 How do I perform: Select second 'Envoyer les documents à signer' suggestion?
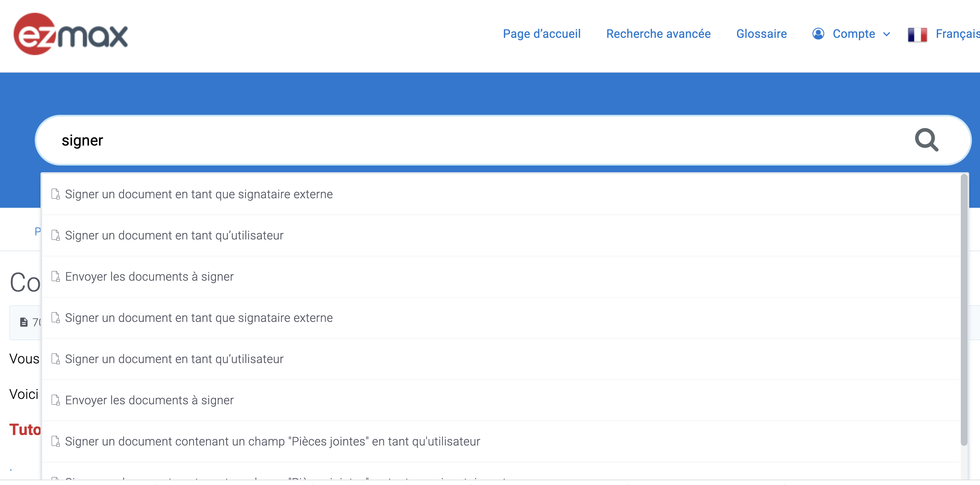click(501, 400)
